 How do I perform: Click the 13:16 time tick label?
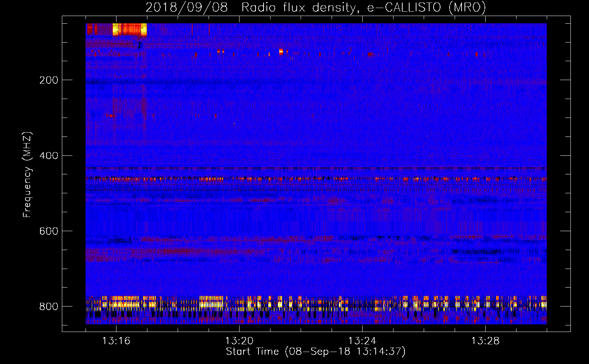pyautogui.click(x=116, y=341)
